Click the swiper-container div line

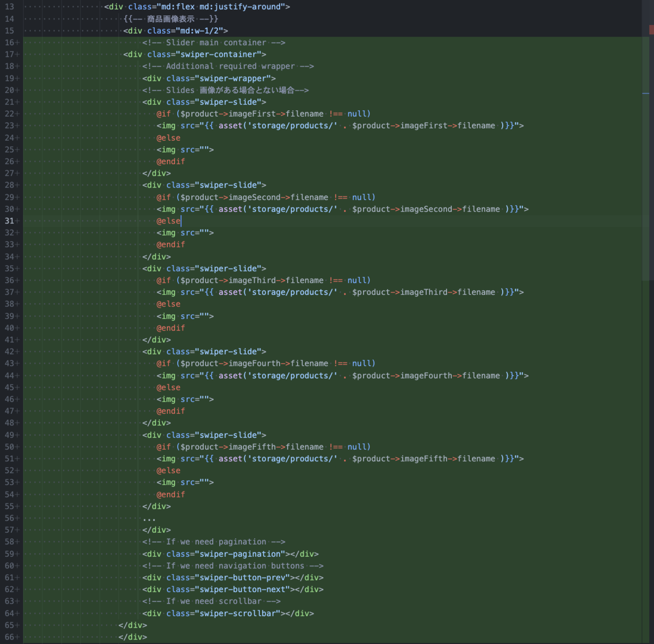click(x=195, y=55)
